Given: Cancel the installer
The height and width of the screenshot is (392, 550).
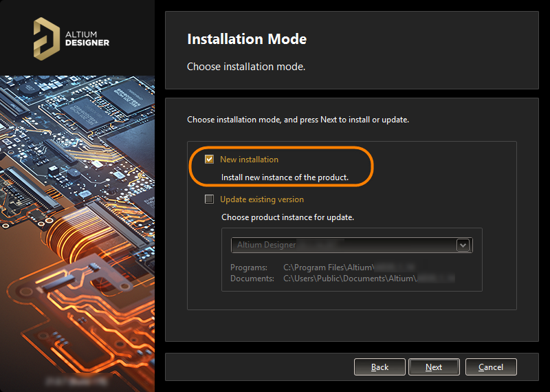Looking at the screenshot, I should (490, 367).
